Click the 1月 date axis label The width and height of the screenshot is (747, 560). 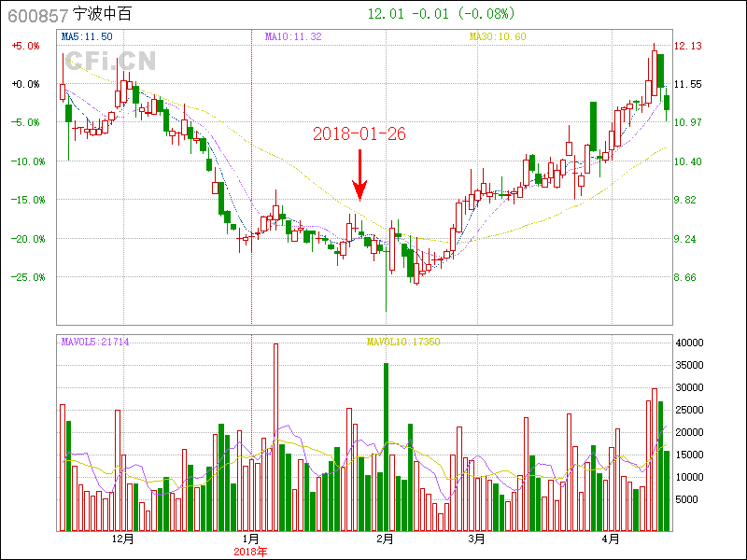(251, 539)
